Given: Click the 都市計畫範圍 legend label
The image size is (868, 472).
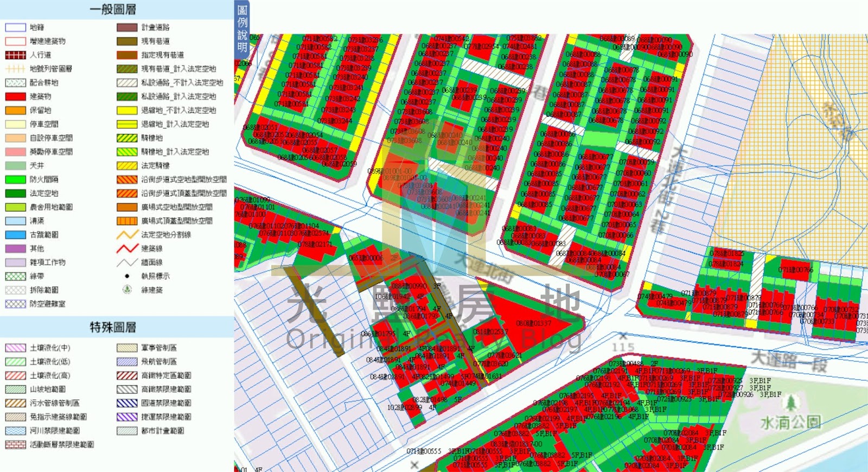Looking at the screenshot, I should [x=163, y=431].
